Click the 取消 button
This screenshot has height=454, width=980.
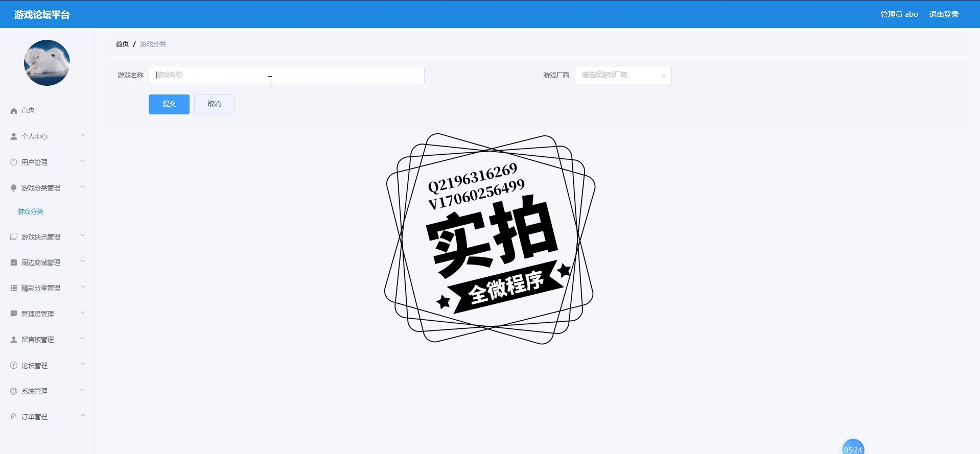214,104
